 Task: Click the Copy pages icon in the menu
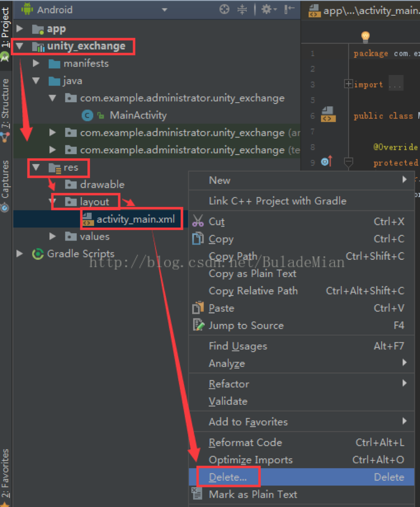click(x=198, y=238)
